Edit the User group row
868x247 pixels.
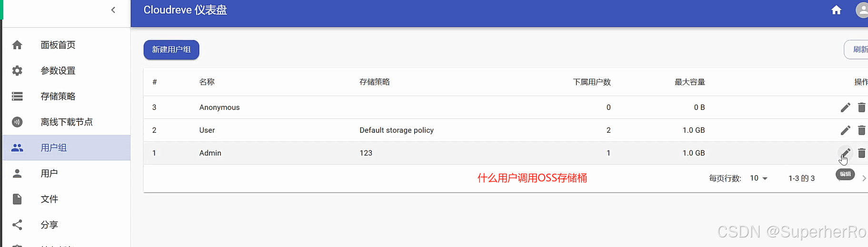coord(845,130)
